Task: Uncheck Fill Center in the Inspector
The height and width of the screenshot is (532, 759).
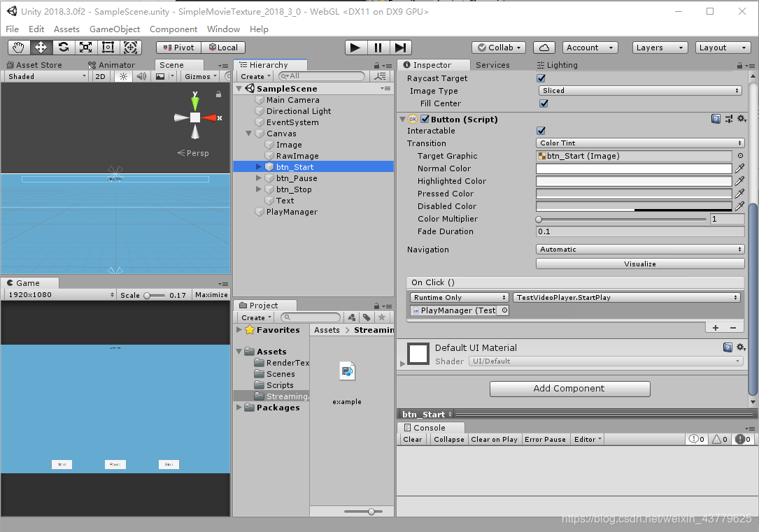Action: pyautogui.click(x=543, y=103)
